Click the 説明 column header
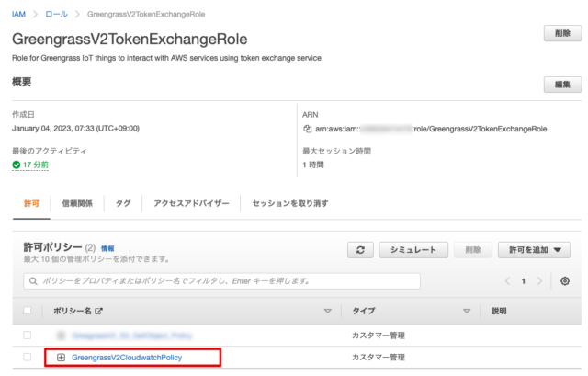 (499, 311)
